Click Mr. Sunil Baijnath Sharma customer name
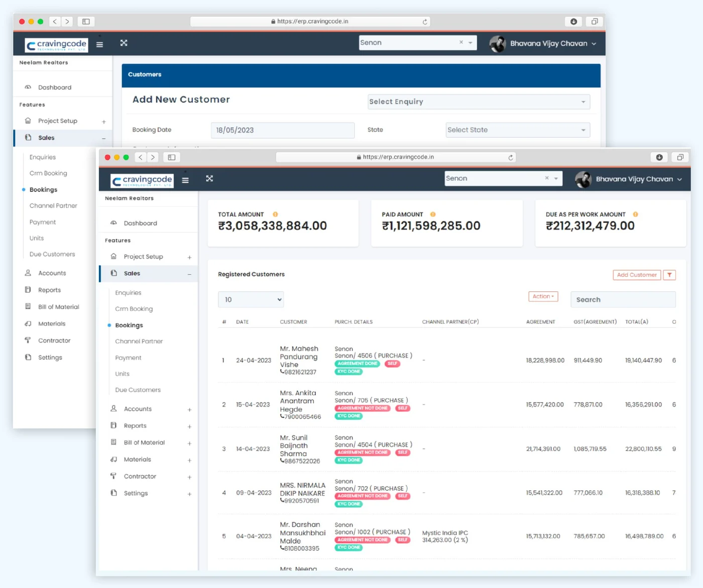 tap(294, 446)
